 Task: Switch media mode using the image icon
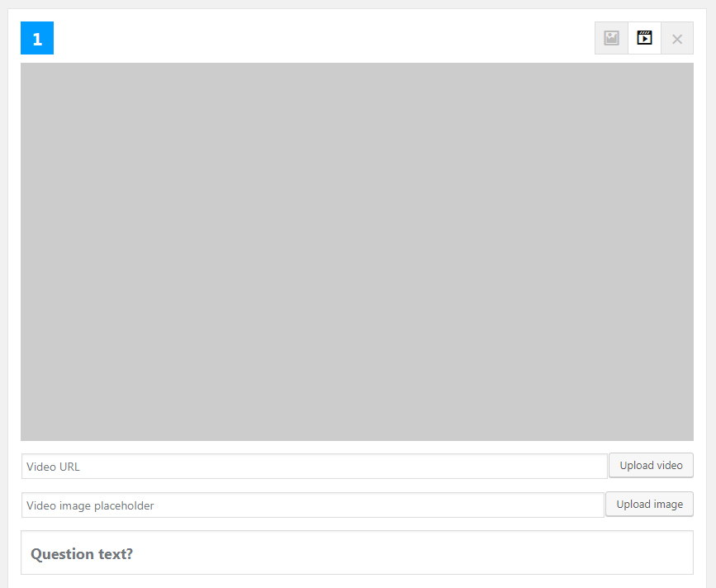click(x=611, y=38)
